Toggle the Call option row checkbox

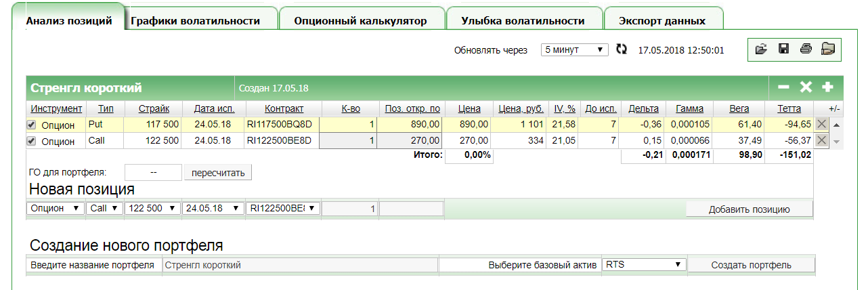pyautogui.click(x=31, y=141)
